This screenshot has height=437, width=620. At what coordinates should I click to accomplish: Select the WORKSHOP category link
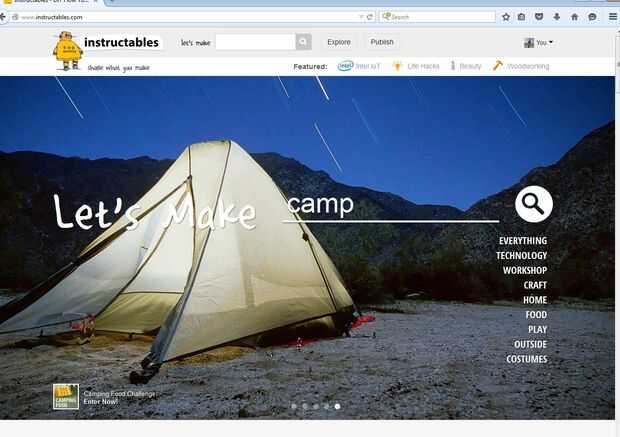(525, 271)
